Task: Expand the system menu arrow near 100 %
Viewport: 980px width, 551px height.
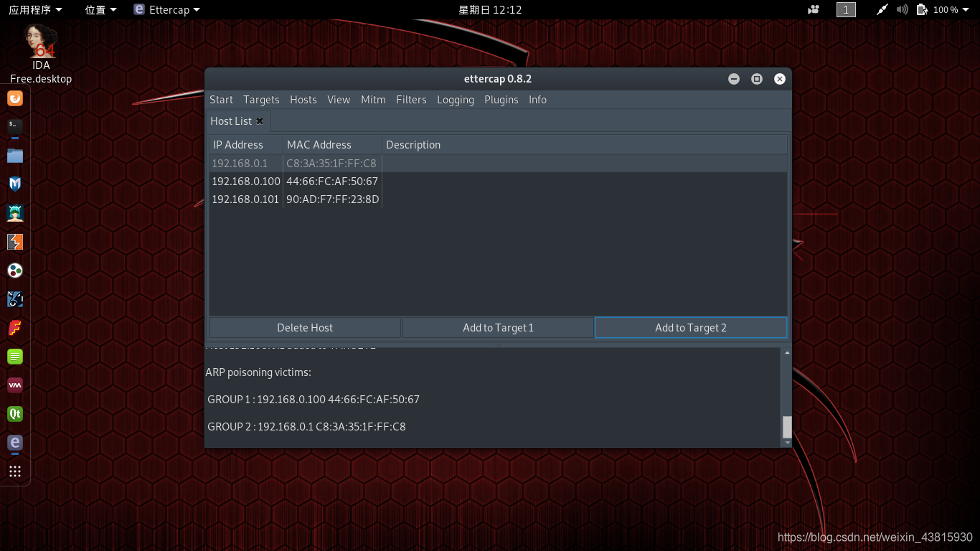Action: (x=966, y=9)
